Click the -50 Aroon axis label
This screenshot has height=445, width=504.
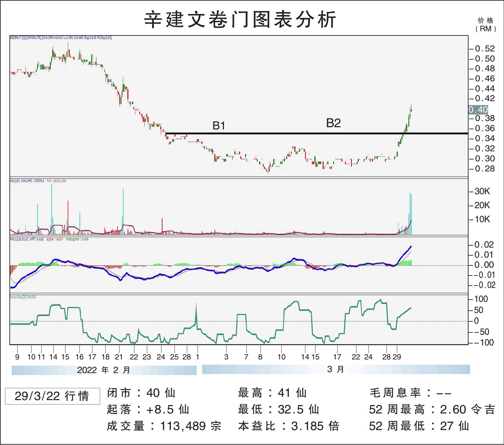[482, 332]
